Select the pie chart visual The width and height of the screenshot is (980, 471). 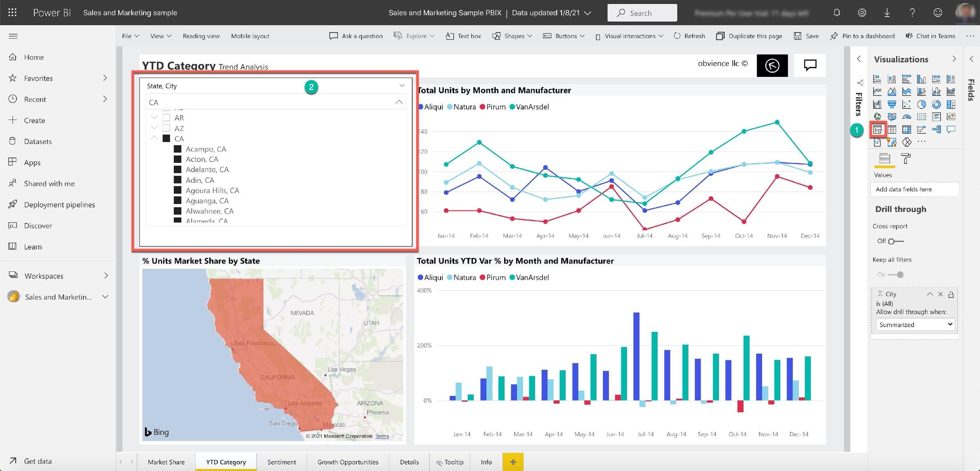[922, 104]
